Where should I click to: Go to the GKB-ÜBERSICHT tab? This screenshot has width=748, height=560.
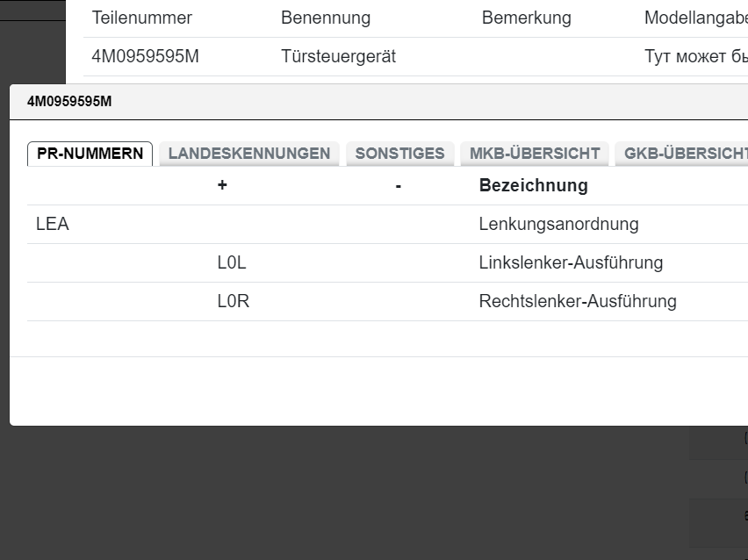click(685, 154)
